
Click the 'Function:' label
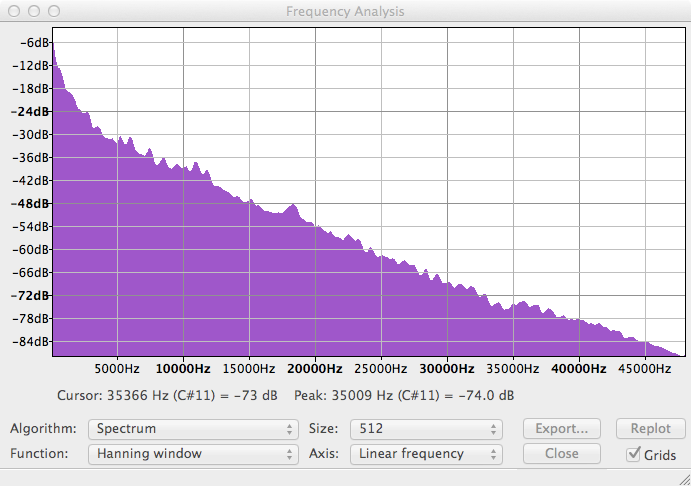(39, 454)
